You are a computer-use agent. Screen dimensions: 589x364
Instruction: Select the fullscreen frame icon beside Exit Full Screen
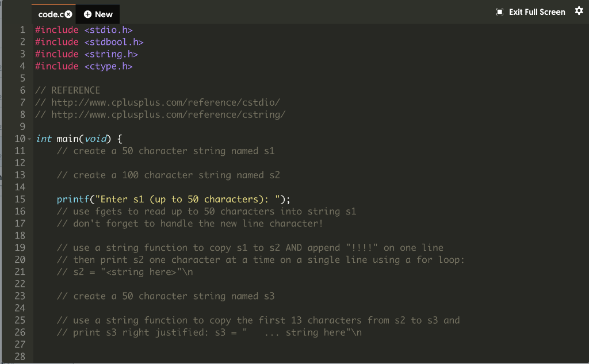[500, 11]
